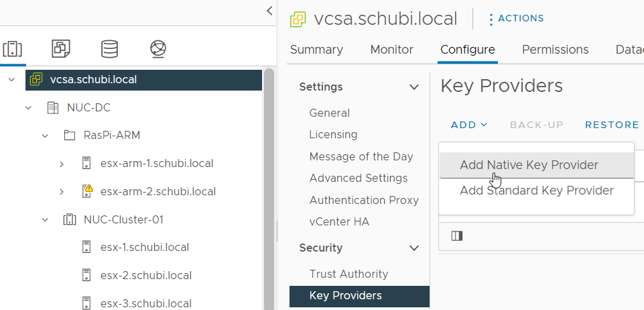
Task: Collapse the left navigation panel arrow
Action: (269, 11)
